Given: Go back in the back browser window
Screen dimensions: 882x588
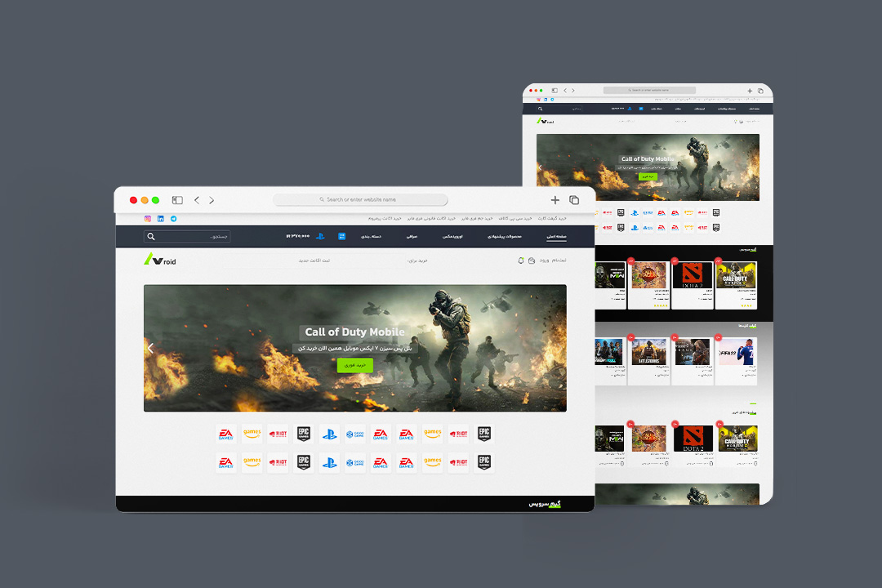Looking at the screenshot, I should [565, 90].
